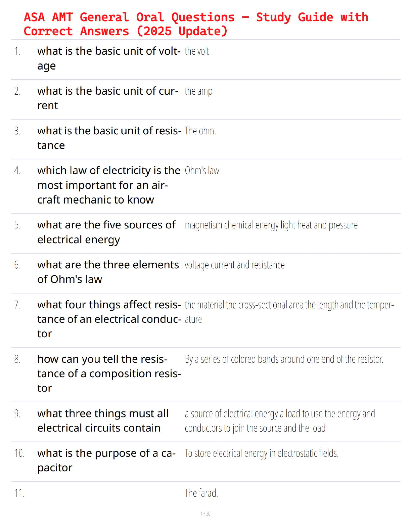
Task: Click question 3 about unit of resistance
Action: tap(109, 138)
